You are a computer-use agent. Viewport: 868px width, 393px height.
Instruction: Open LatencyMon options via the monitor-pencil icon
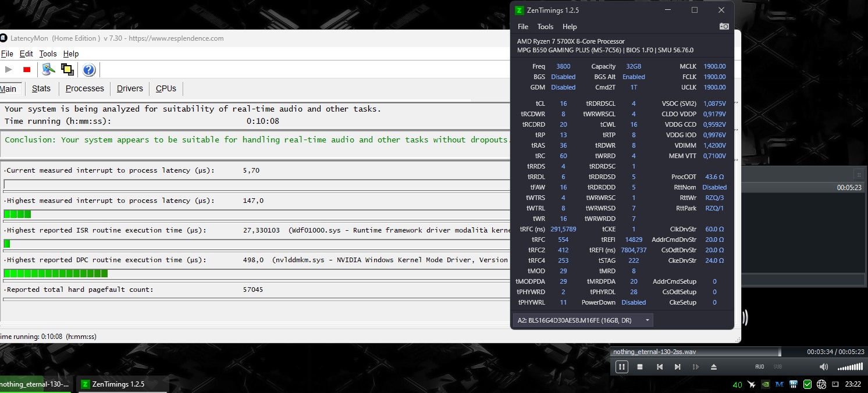tap(49, 70)
